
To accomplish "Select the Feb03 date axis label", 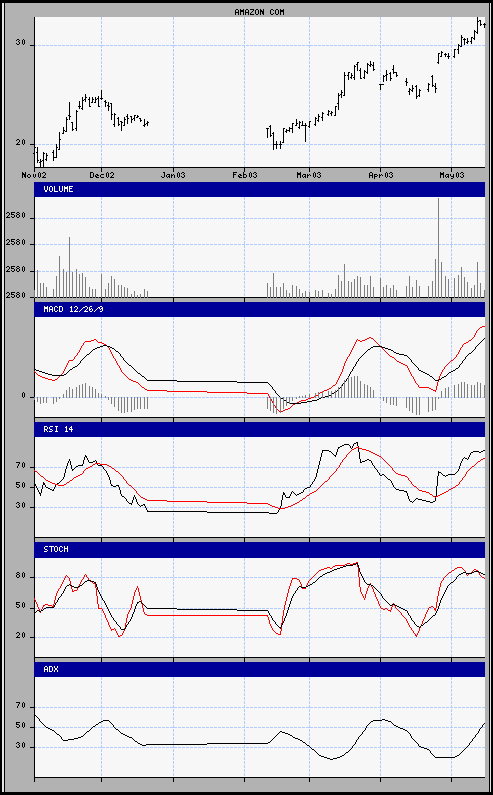I will (244, 175).
